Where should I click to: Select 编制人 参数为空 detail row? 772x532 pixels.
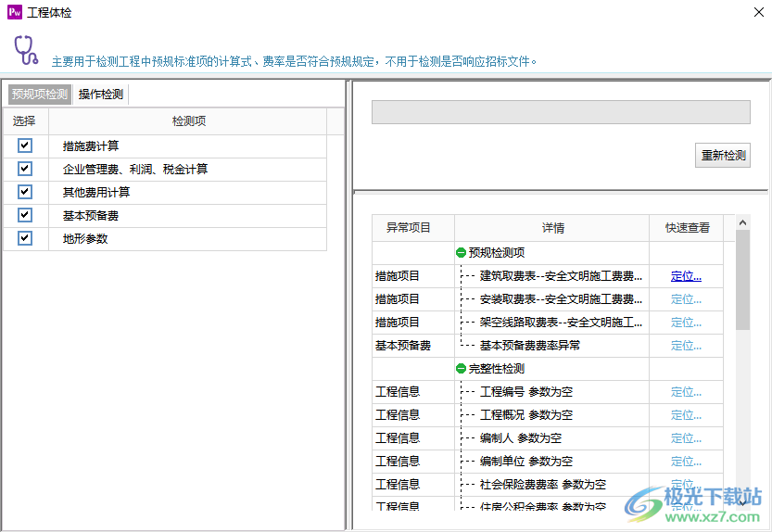coord(521,438)
